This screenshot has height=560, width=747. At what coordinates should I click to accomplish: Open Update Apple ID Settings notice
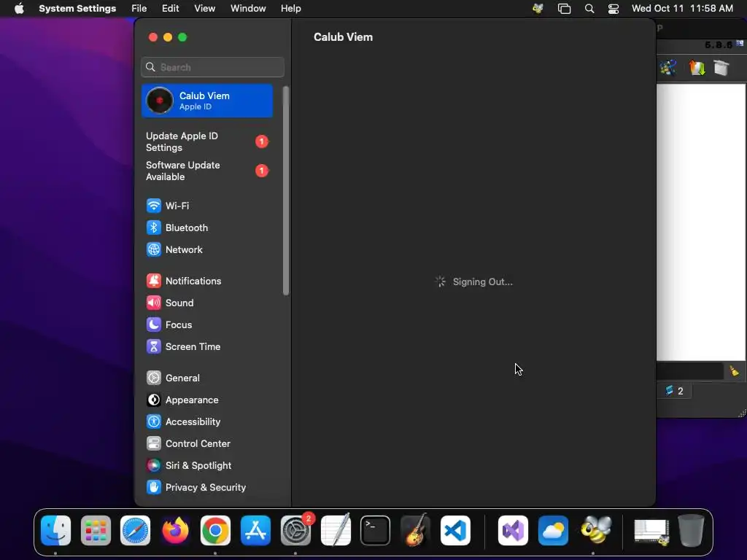pos(206,142)
